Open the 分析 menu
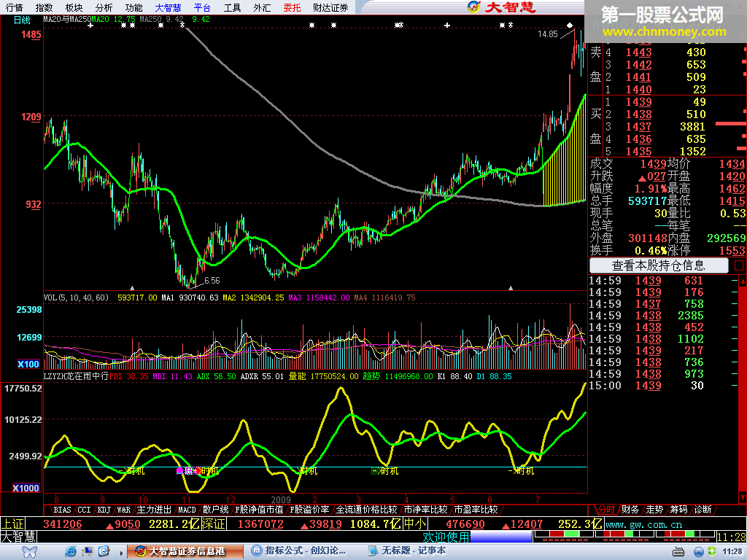This screenshot has width=747, height=560. (104, 7)
